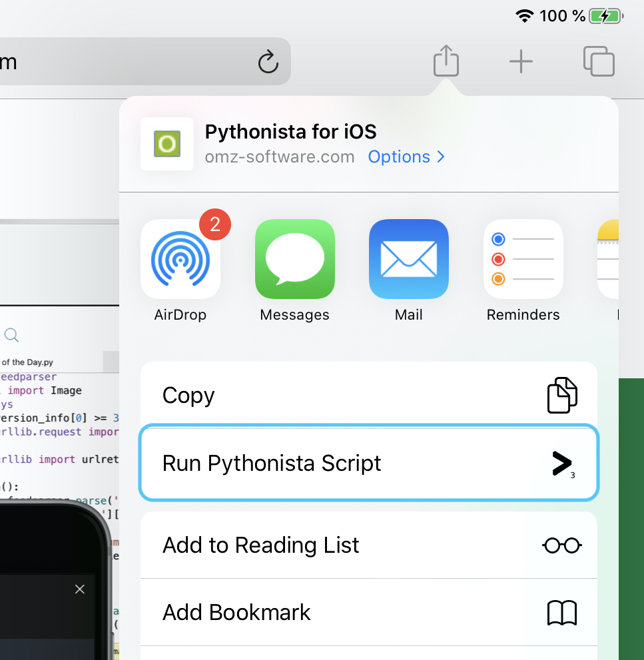Share the page via Messages
This screenshot has height=660, width=644.
pos(294,259)
